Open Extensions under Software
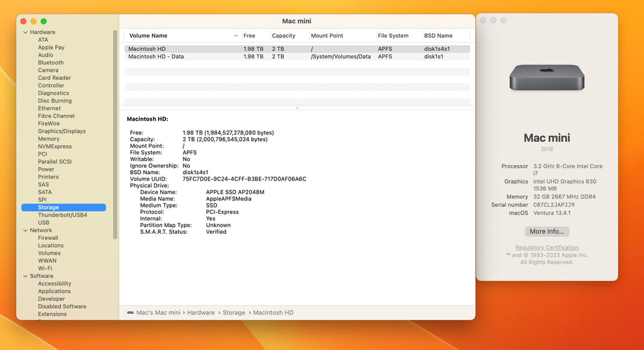The image size is (644, 350). point(52,314)
